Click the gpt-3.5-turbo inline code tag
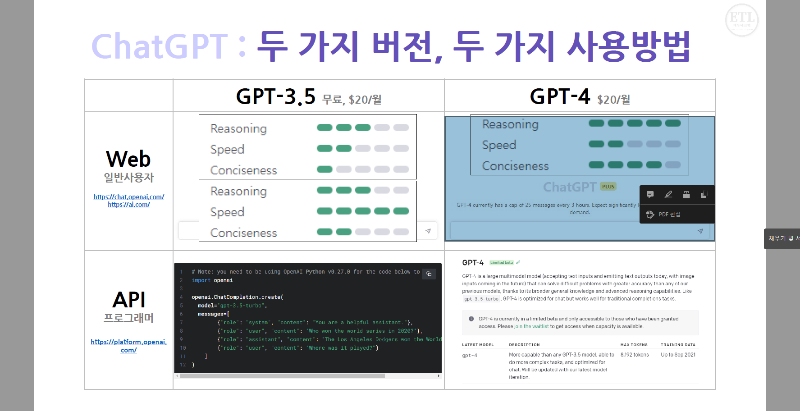Image resolution: width=800 pixels, height=411 pixels. 482,300
